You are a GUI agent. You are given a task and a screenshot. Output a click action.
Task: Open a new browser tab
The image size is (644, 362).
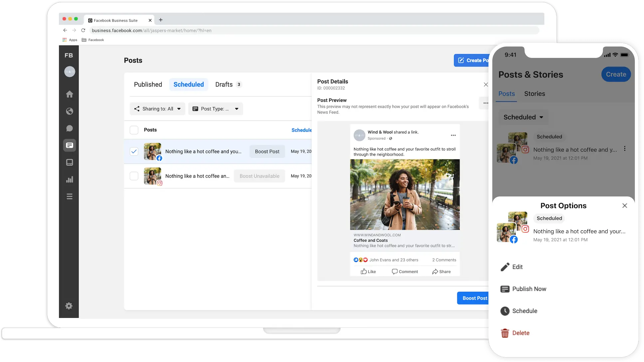[161, 20]
